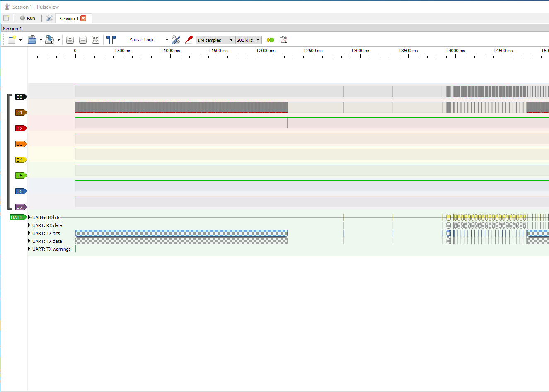Zoom out of the waveform view
This screenshot has height=392, width=549.
point(83,40)
